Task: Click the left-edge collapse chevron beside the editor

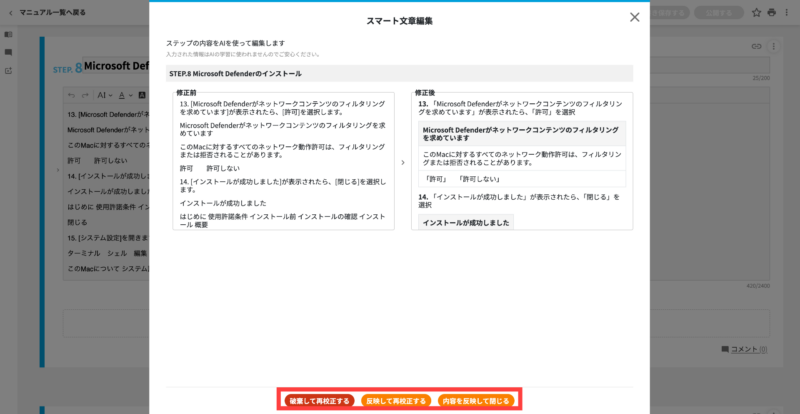Action: point(57,169)
